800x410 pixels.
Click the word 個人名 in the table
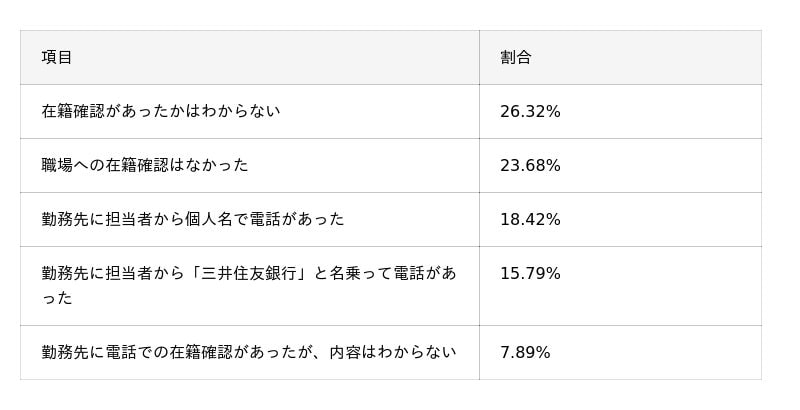tap(216, 219)
